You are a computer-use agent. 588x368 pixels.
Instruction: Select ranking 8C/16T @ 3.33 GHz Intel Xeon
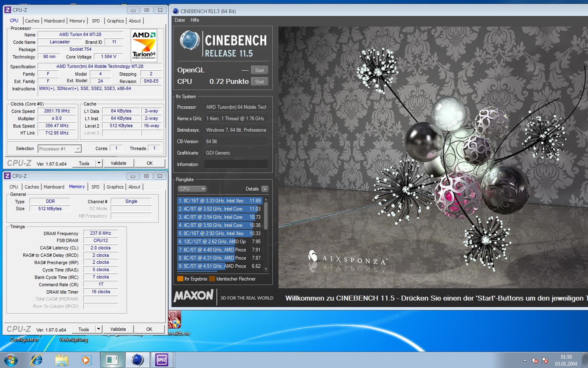point(220,201)
